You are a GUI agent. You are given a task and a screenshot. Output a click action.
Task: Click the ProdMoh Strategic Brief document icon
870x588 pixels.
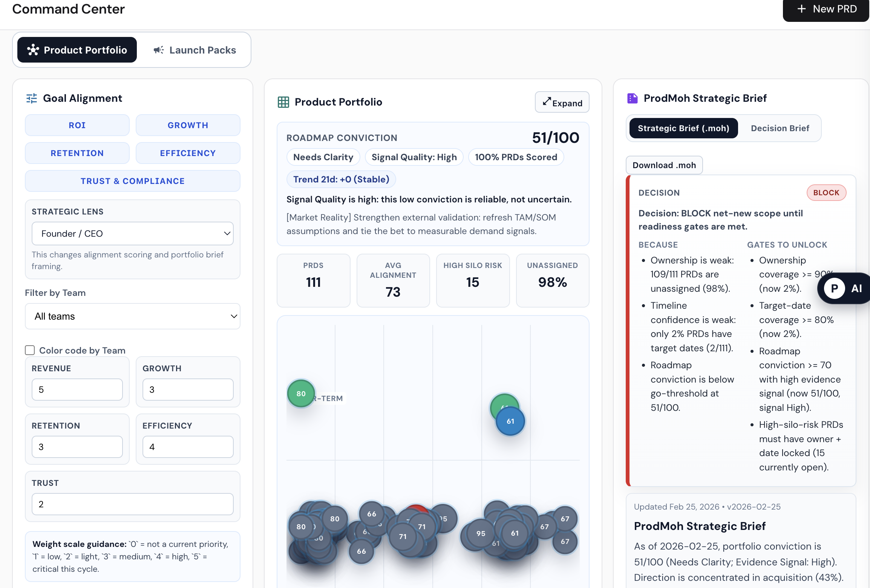click(x=633, y=98)
